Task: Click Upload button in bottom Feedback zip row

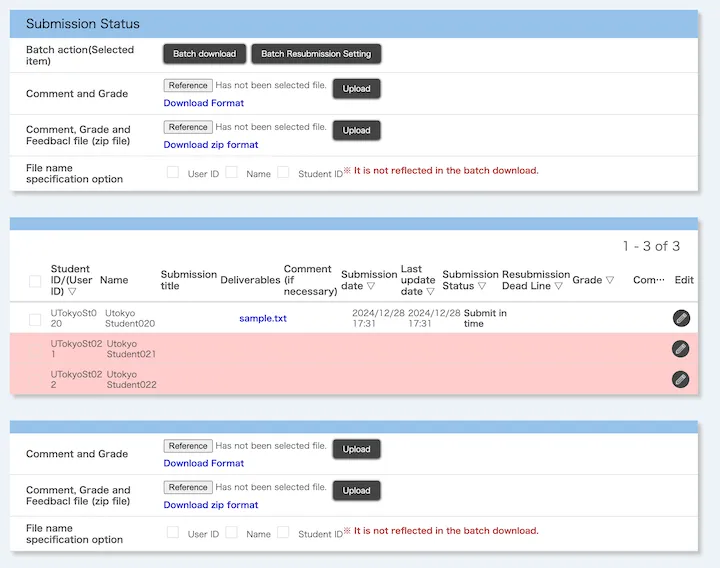Action: [356, 490]
